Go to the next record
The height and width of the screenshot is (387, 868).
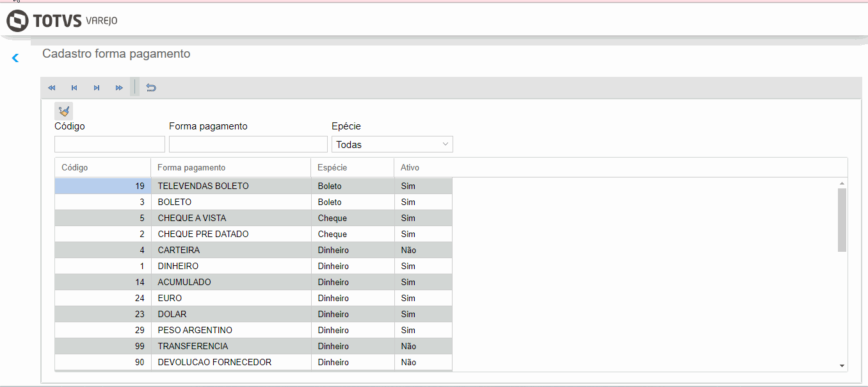[97, 88]
